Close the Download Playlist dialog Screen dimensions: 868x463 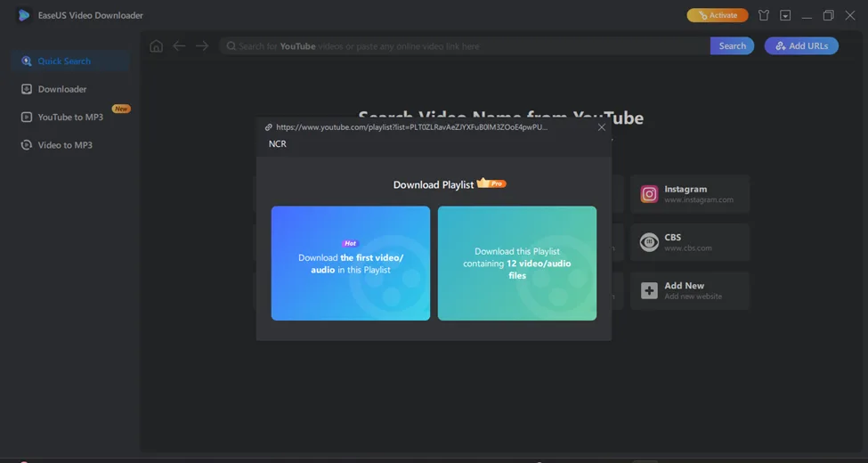click(x=602, y=127)
